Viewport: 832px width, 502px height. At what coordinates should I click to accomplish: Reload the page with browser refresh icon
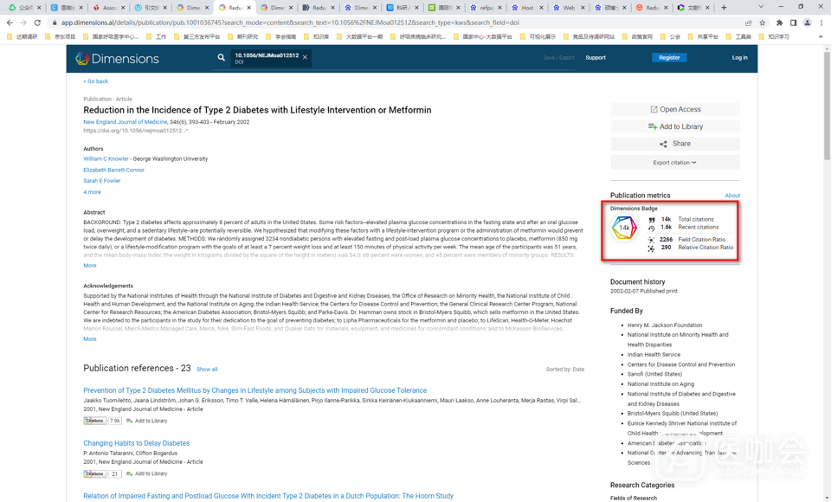38,22
